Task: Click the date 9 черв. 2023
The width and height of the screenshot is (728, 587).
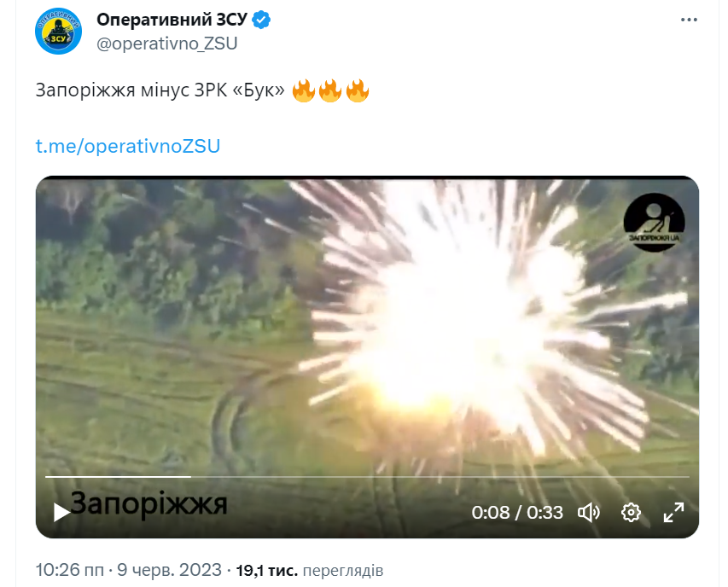Action: [169, 570]
